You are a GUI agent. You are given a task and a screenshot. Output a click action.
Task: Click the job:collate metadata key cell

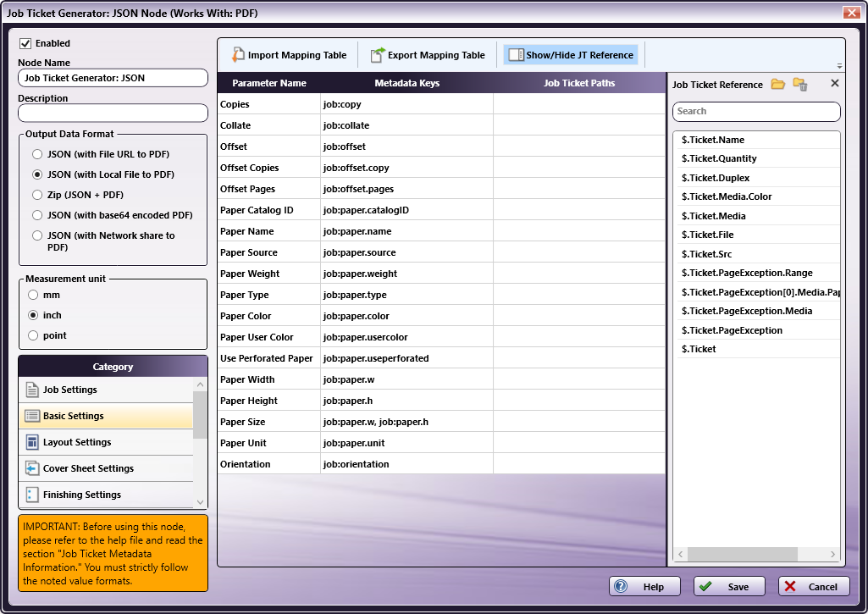coord(406,125)
